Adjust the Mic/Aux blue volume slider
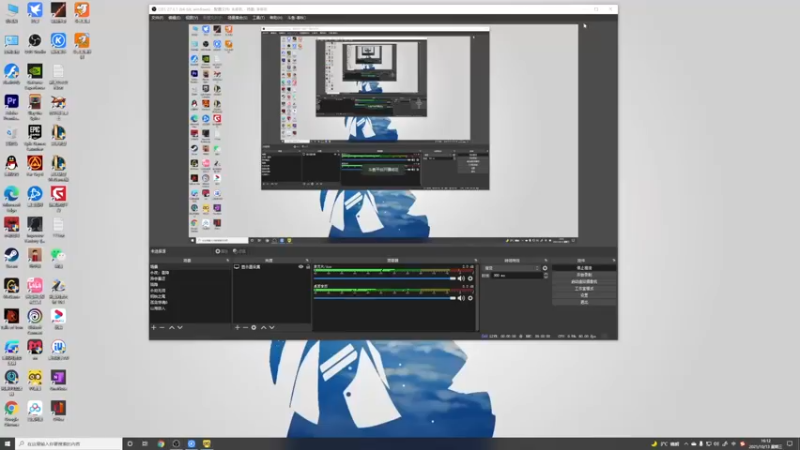This screenshot has width=800, height=450. 385,279
